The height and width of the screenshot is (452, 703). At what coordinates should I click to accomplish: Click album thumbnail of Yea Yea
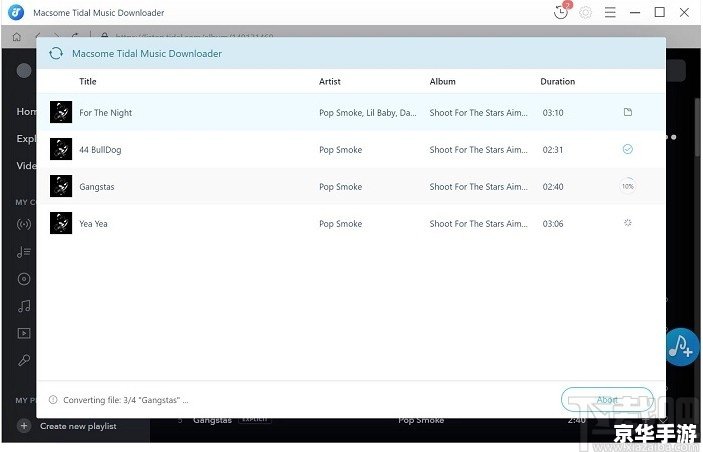coord(61,223)
